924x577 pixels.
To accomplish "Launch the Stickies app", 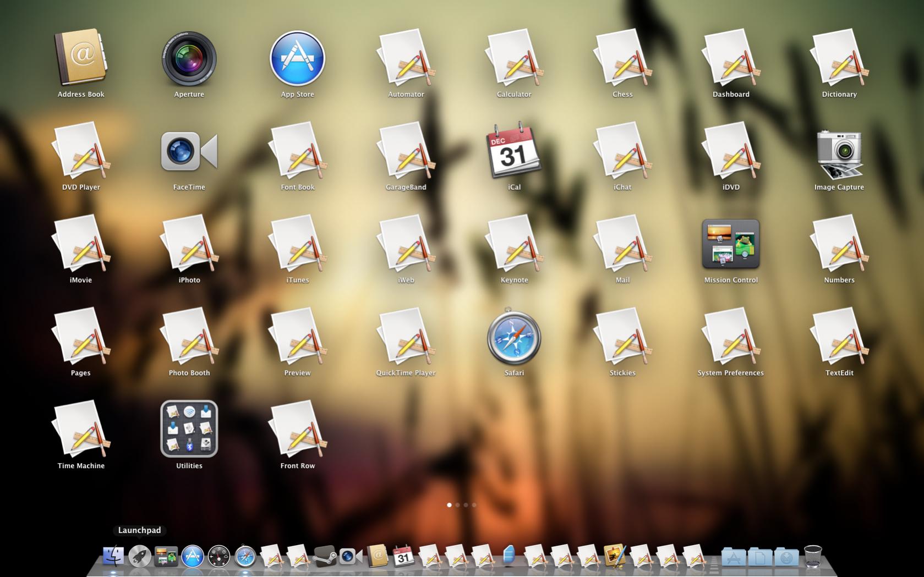I will [x=622, y=337].
